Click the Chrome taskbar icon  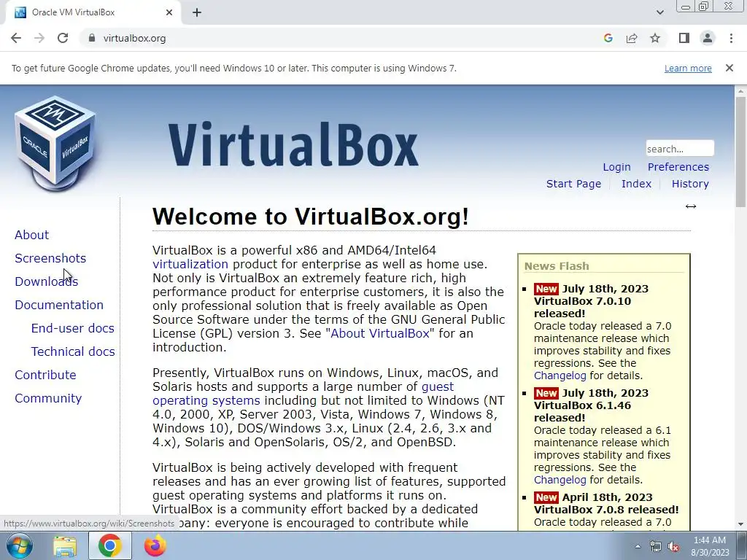pyautogui.click(x=109, y=546)
